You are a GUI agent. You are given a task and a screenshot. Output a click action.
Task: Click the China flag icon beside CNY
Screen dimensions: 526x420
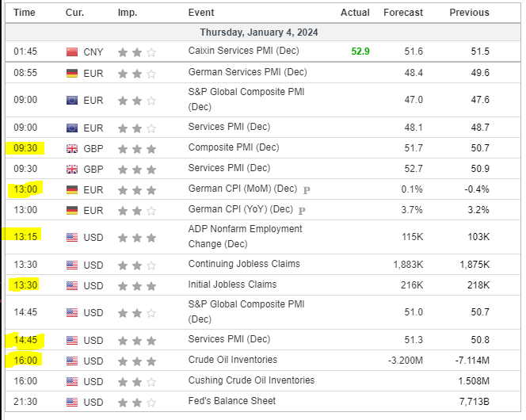(x=73, y=52)
